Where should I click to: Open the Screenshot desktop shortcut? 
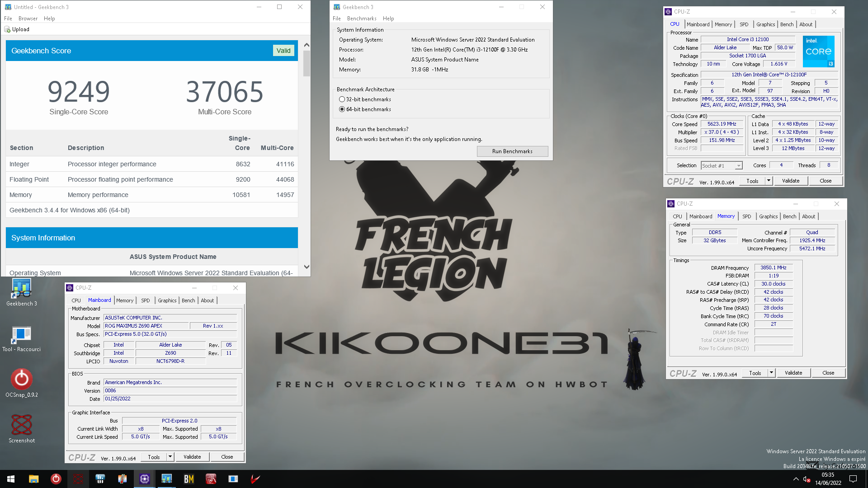coord(21,428)
